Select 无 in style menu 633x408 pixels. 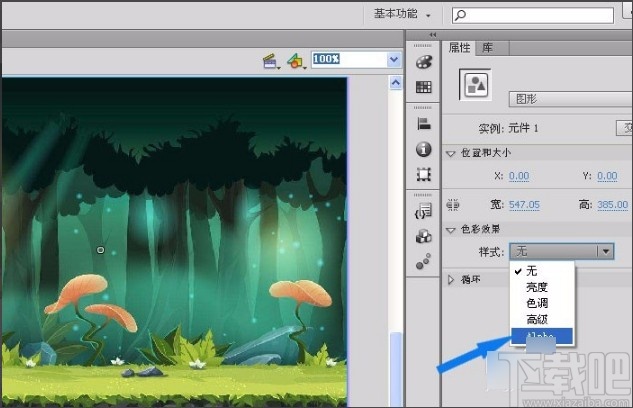[542, 271]
